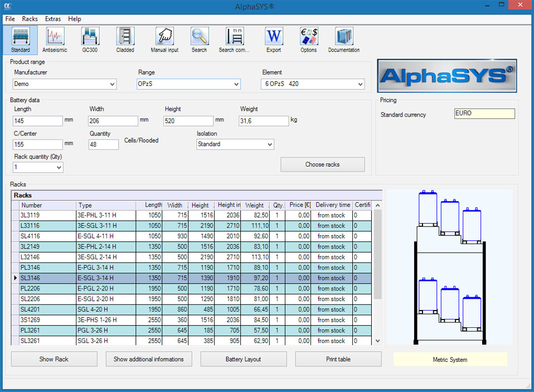The width and height of the screenshot is (534, 392).
Task: Click the Search magnifier icon
Action: (199, 39)
